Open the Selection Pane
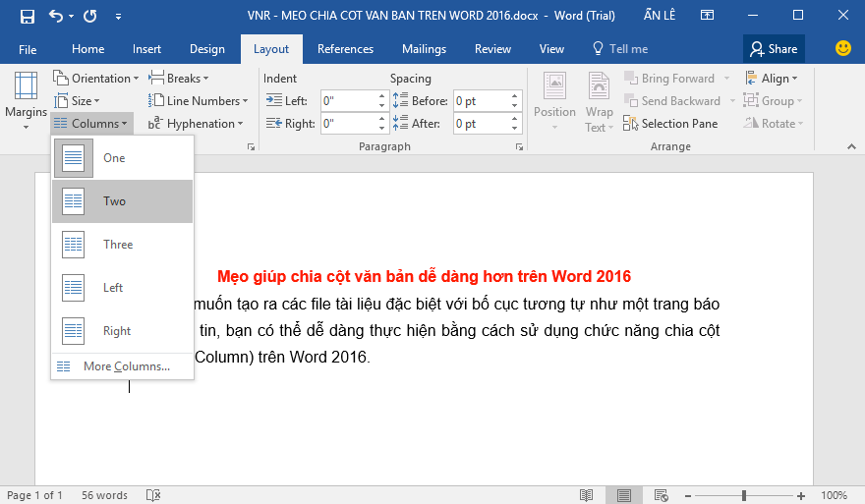This screenshot has height=504, width=865. 670,124
